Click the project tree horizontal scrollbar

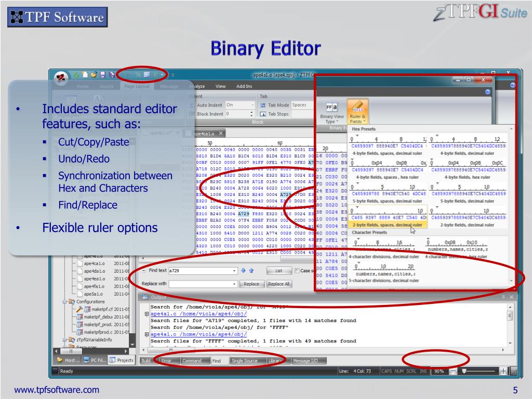pos(91,351)
